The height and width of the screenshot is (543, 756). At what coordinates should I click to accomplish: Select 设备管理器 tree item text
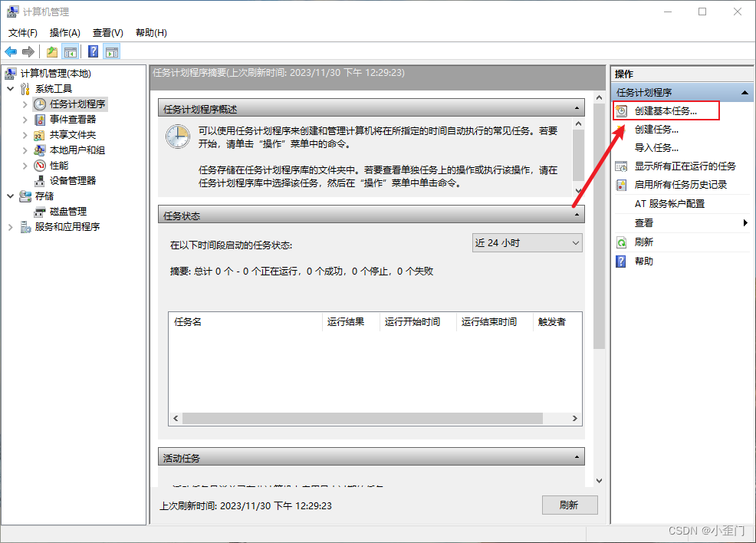pyautogui.click(x=73, y=181)
